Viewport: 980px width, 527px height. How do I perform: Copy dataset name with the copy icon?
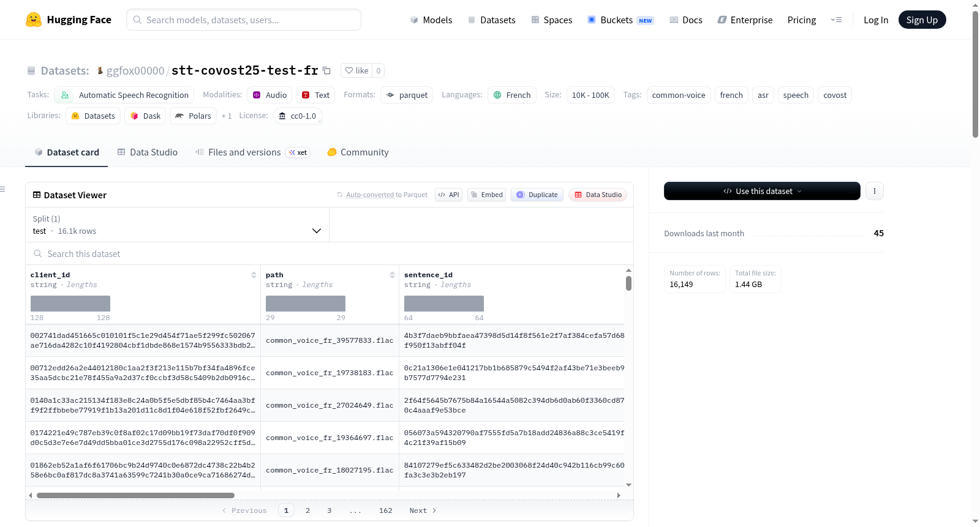coord(327,70)
